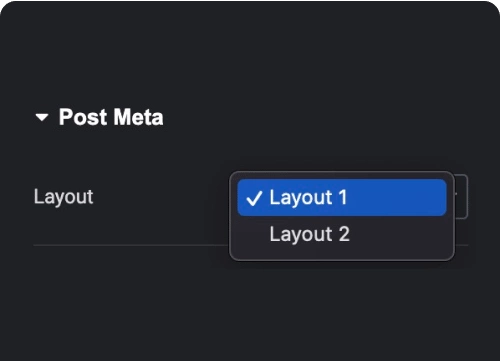The width and height of the screenshot is (500, 361).
Task: Click the down-pointing caret beside Post Meta
Action: tap(42, 117)
